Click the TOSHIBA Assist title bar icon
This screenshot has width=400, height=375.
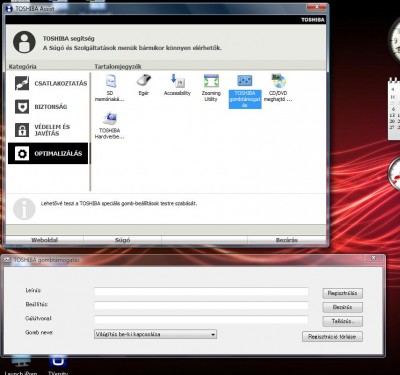coord(9,9)
